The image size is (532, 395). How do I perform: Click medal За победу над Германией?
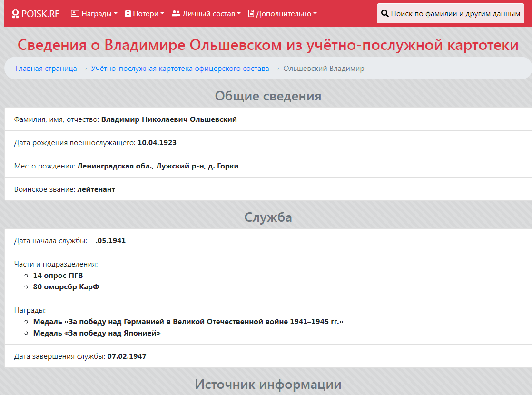pos(188,322)
